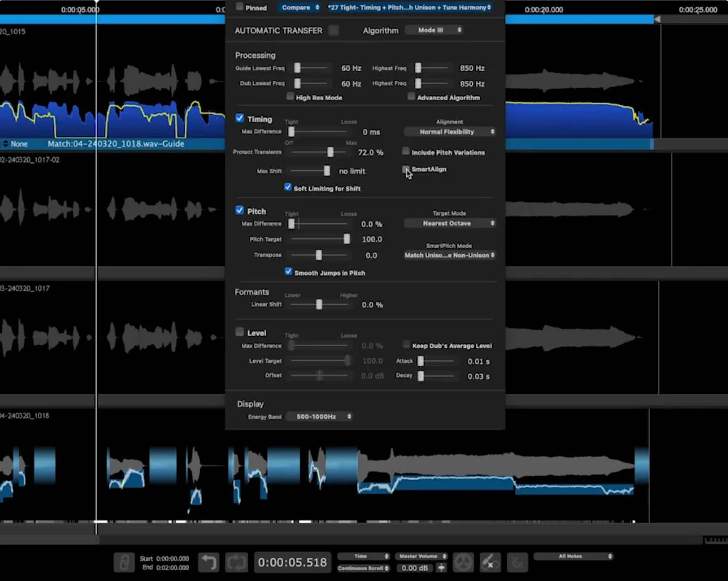The height and width of the screenshot is (581, 728).
Task: Click the loop playback icon
Action: (236, 562)
